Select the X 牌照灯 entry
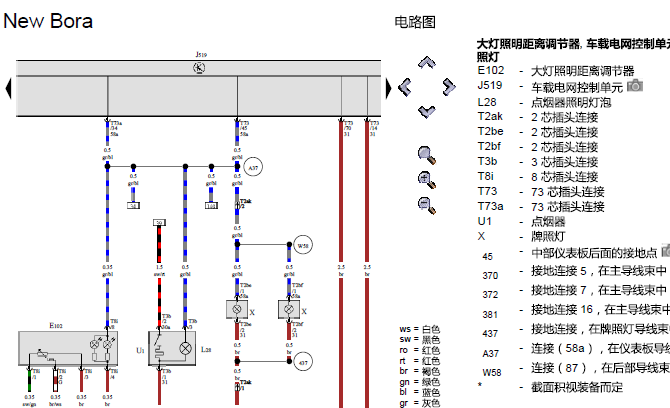 tap(521, 236)
